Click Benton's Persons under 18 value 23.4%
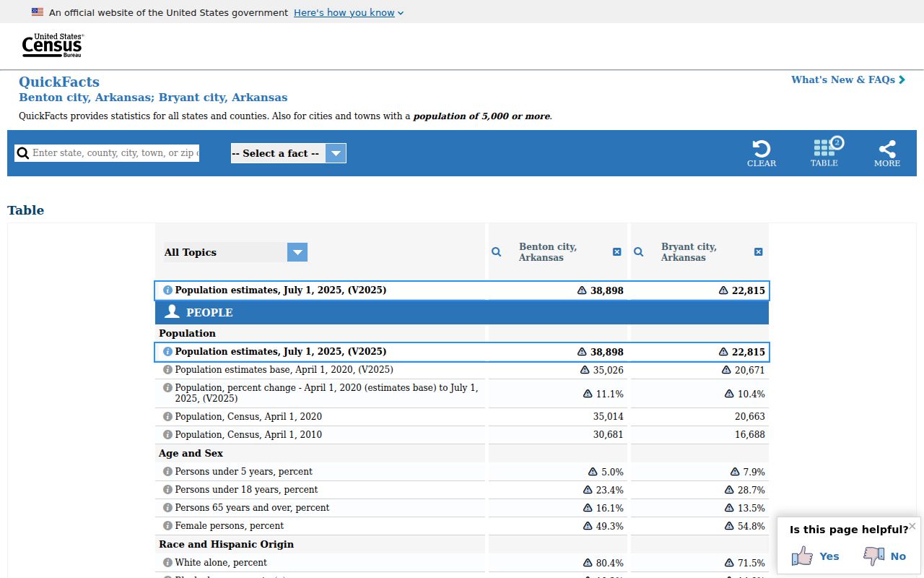The height and width of the screenshot is (578, 924). 610,490
